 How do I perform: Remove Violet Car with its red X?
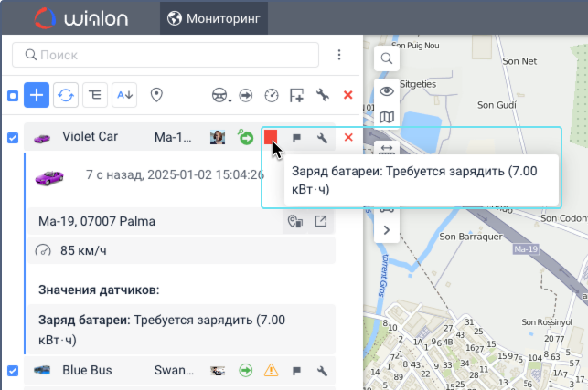tap(348, 138)
